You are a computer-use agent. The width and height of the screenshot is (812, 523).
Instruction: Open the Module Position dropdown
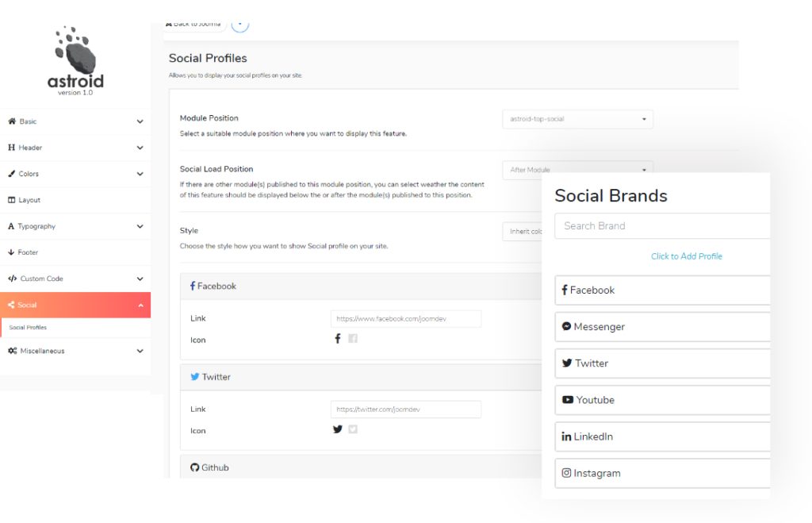[577, 119]
